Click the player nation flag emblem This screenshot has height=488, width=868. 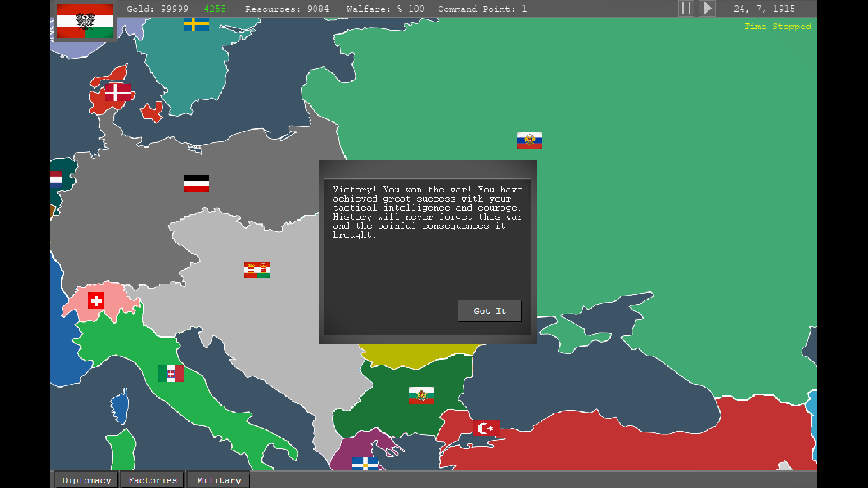point(85,21)
